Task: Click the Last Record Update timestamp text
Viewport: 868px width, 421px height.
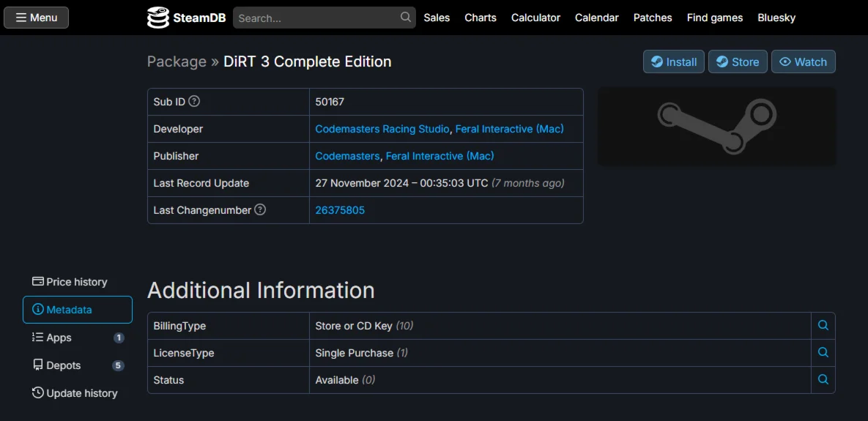Action: pyautogui.click(x=439, y=183)
